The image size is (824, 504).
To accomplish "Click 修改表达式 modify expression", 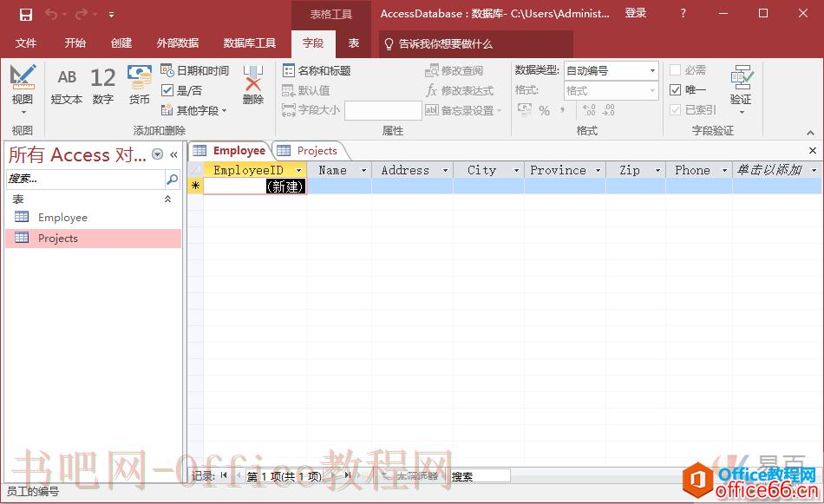I will [460, 90].
